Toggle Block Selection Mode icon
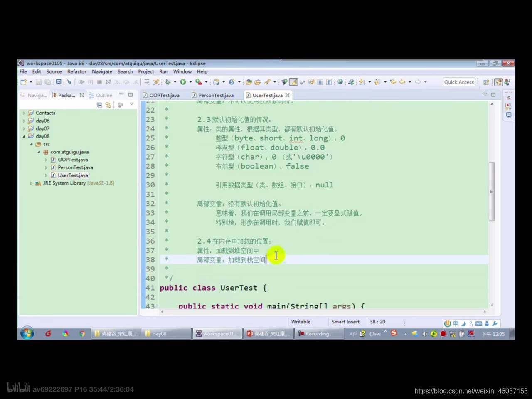 tap(320, 82)
